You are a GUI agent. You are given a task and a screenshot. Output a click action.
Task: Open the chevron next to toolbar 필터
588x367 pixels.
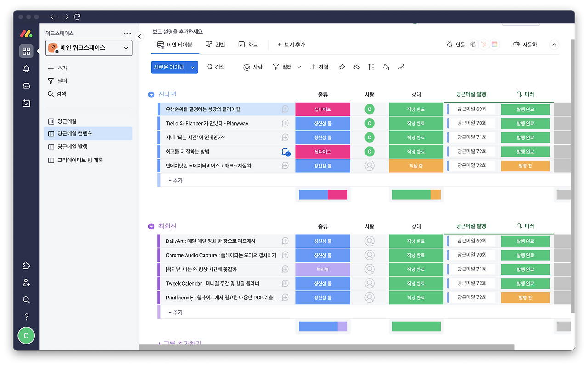[x=299, y=67]
